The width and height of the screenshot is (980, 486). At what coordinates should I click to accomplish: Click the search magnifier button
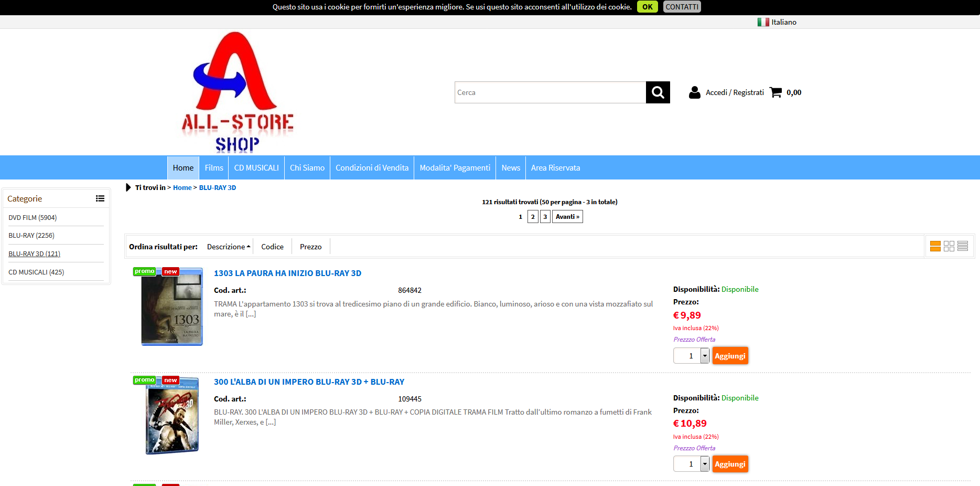tap(658, 92)
